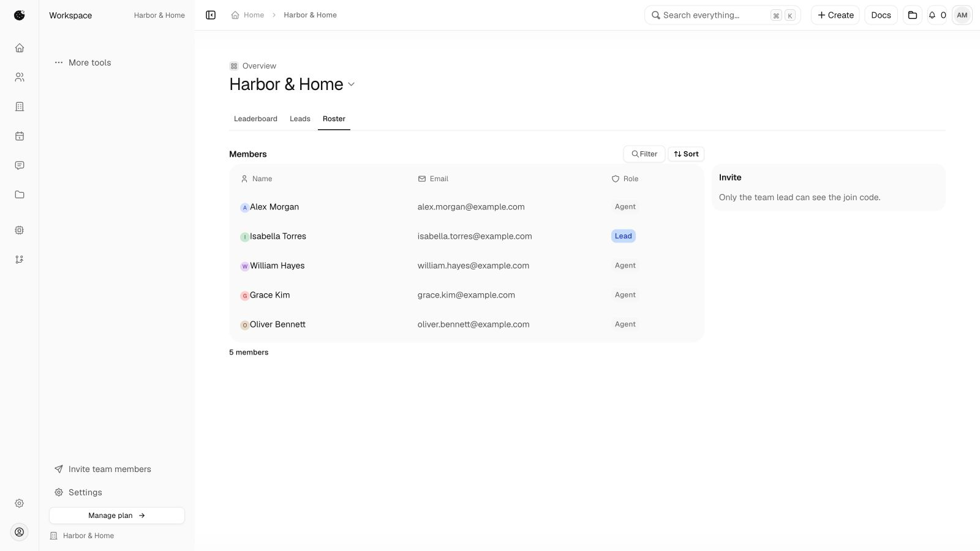This screenshot has width=980, height=551.
Task: Select Isabella Torres member name
Action: (277, 236)
